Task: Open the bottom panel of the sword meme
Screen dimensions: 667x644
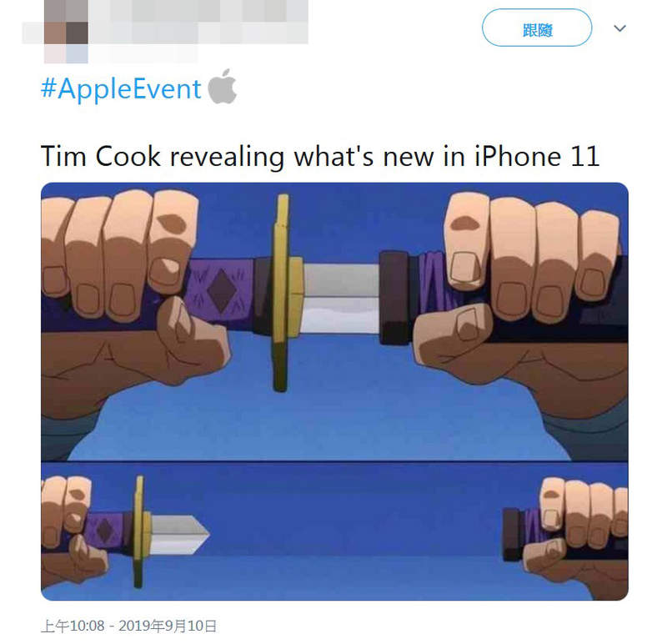Action: (334, 531)
